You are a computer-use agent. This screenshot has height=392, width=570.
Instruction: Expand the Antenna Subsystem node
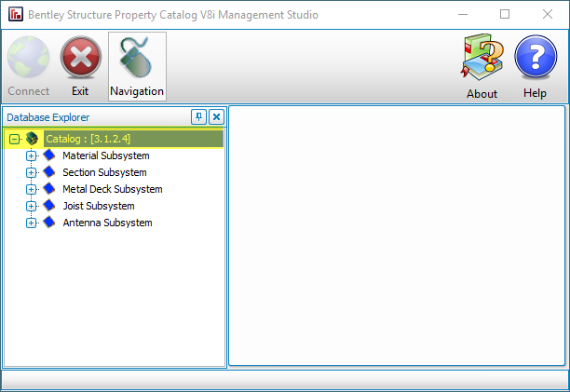pyautogui.click(x=32, y=223)
